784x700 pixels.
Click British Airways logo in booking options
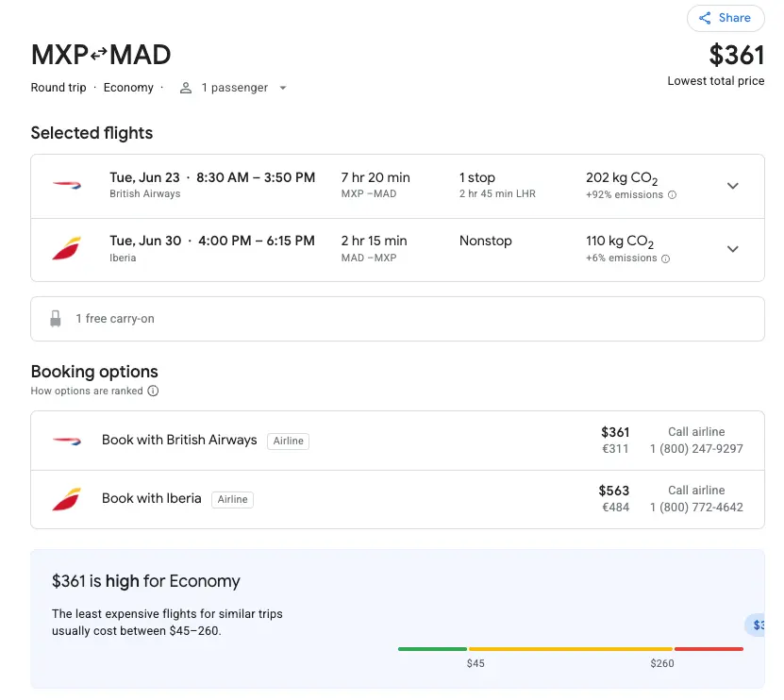click(x=67, y=441)
